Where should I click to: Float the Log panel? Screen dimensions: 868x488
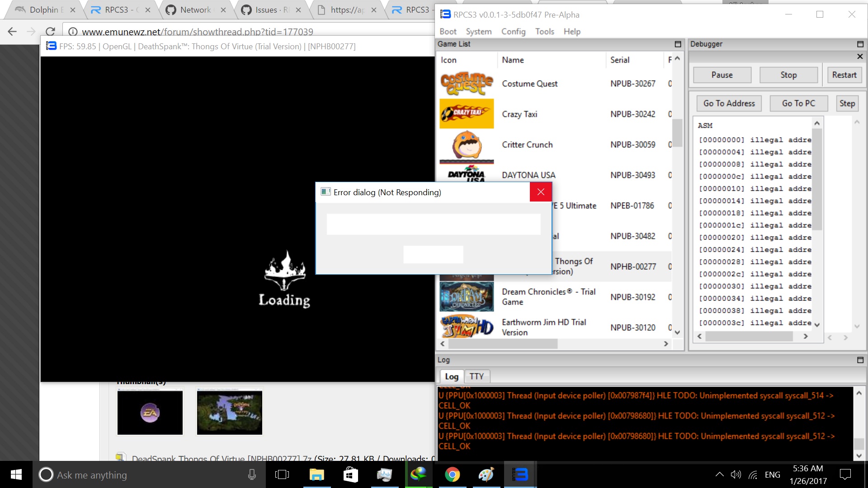860,360
